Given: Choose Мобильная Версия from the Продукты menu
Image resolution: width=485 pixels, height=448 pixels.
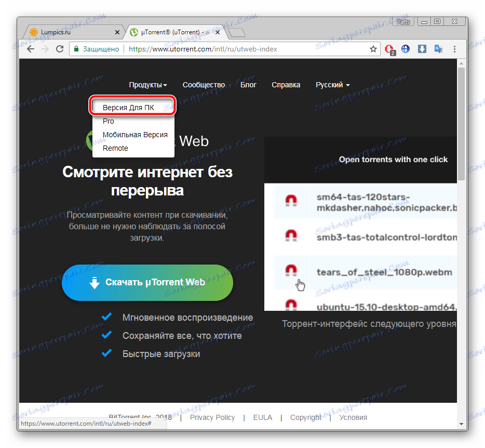Looking at the screenshot, I should (x=135, y=134).
